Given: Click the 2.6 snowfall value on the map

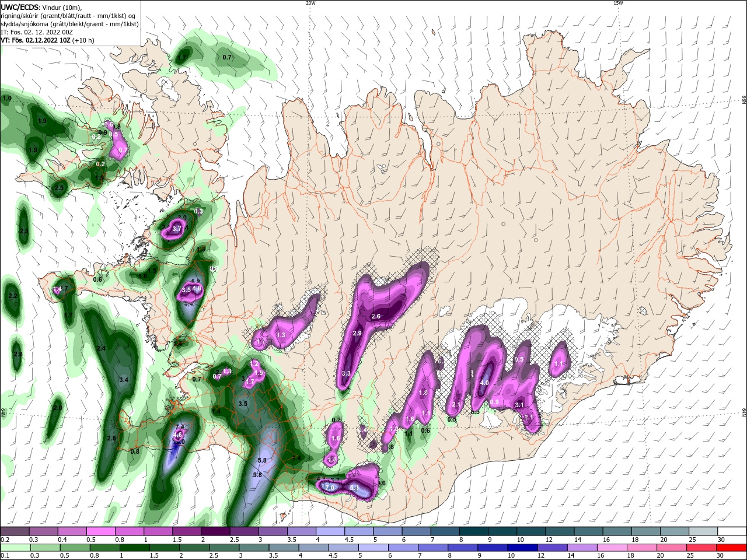Looking at the screenshot, I should [x=376, y=316].
